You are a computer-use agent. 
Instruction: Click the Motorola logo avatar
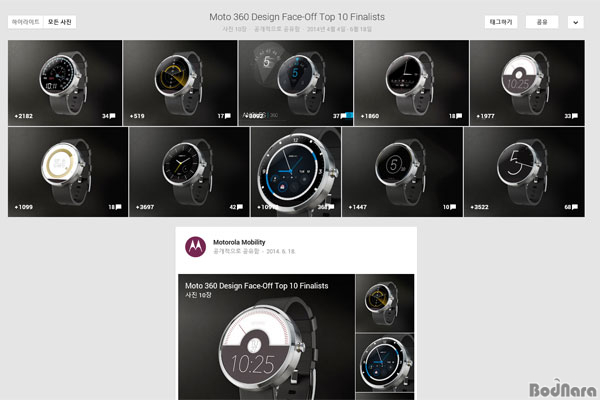tap(196, 247)
